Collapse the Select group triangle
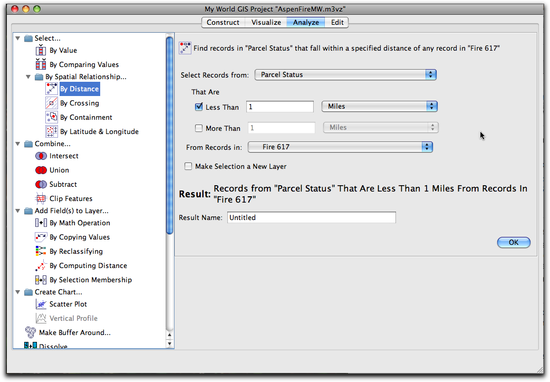This screenshot has width=550, height=382. 18,38
